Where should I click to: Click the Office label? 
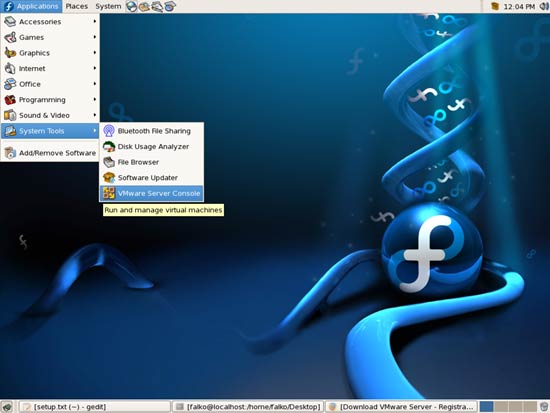[x=30, y=84]
